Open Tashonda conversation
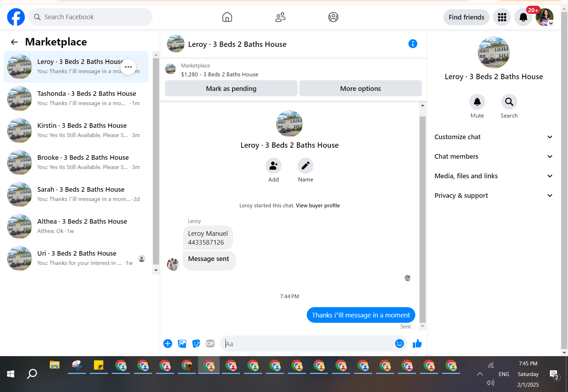This screenshot has height=392, width=568. pyautogui.click(x=76, y=99)
